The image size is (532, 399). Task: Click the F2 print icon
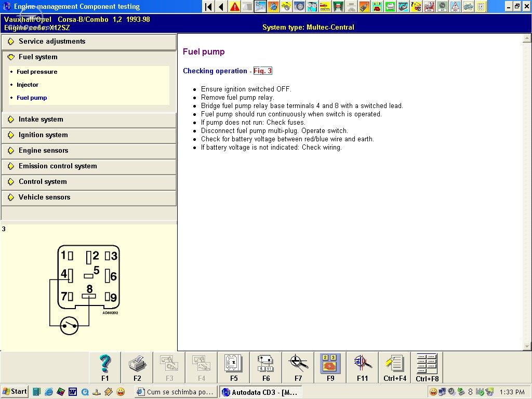pos(137,367)
